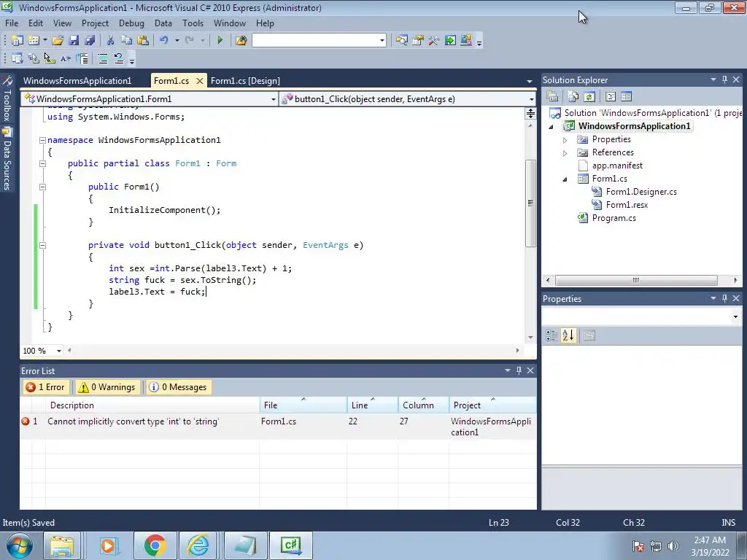Switch to the WindowsFormsApplication1 document tab
The width and height of the screenshot is (747, 560).
tap(77, 81)
